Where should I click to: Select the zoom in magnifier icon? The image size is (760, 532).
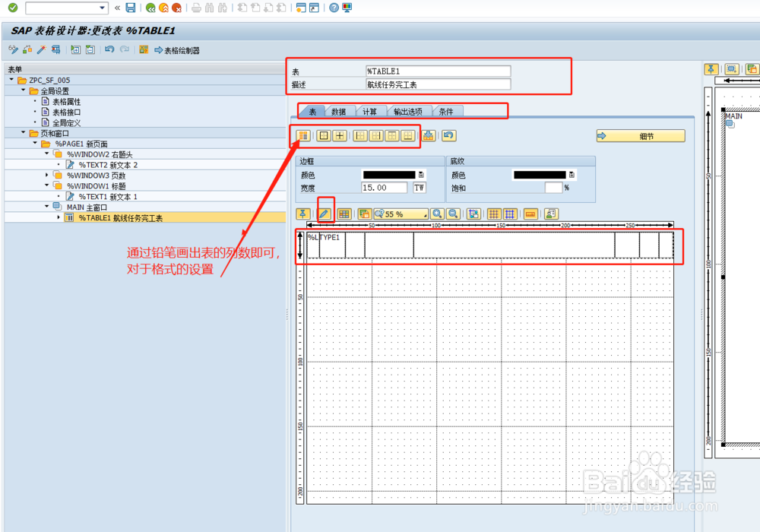point(438,214)
